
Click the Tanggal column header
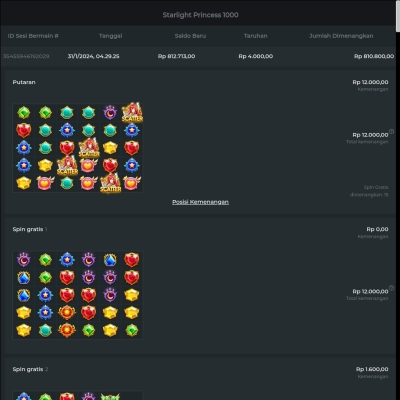point(111,36)
